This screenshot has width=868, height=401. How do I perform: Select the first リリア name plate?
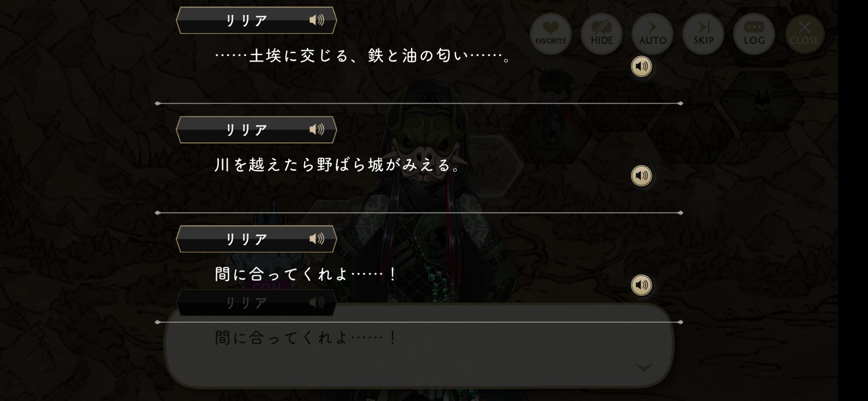click(256, 20)
